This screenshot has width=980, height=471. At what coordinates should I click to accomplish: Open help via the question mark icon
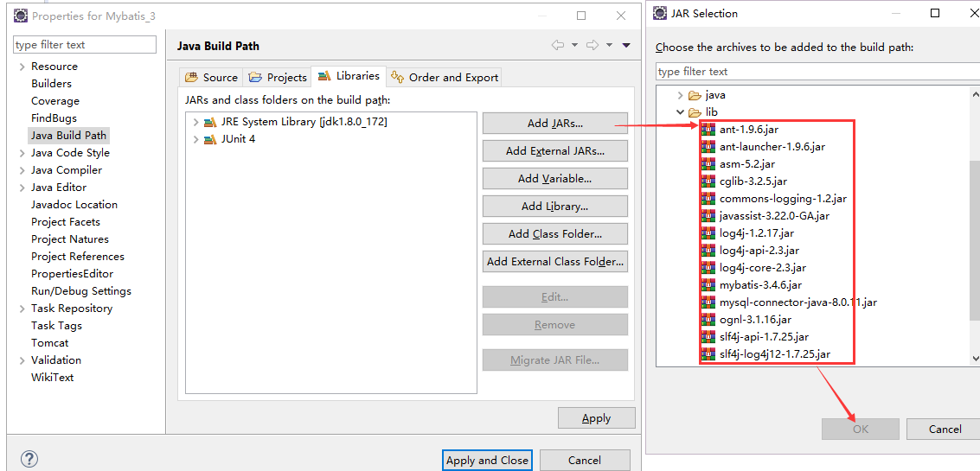coord(28,458)
